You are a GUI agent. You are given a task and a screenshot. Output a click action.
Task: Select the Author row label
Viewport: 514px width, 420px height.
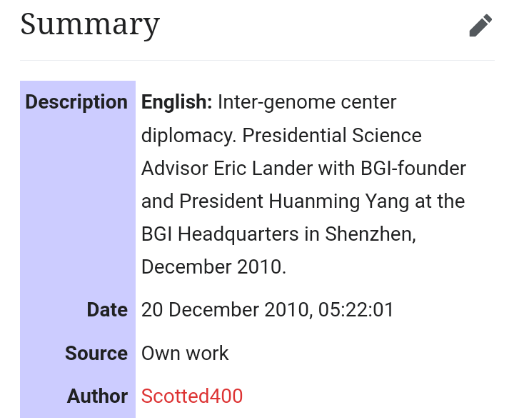[x=97, y=396]
